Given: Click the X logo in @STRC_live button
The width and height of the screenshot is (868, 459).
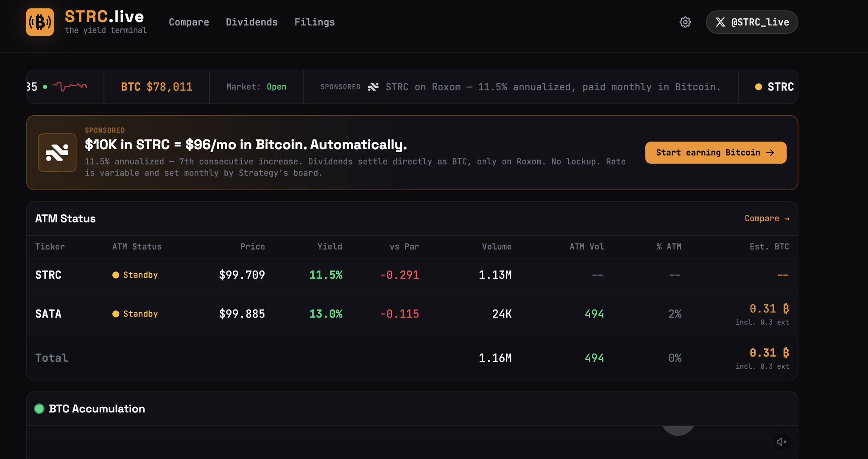Looking at the screenshot, I should (x=720, y=22).
